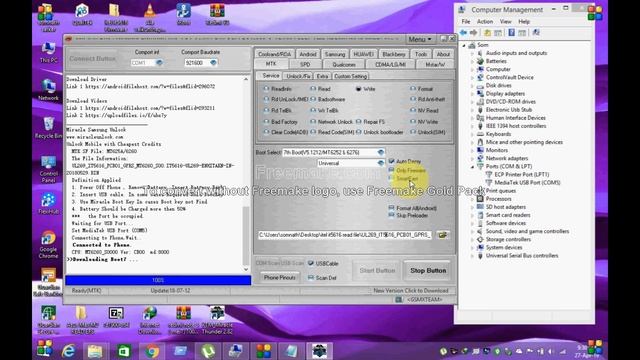
Task: Click the icon beside GSMXTEAM in status bar
Action: click(399, 300)
